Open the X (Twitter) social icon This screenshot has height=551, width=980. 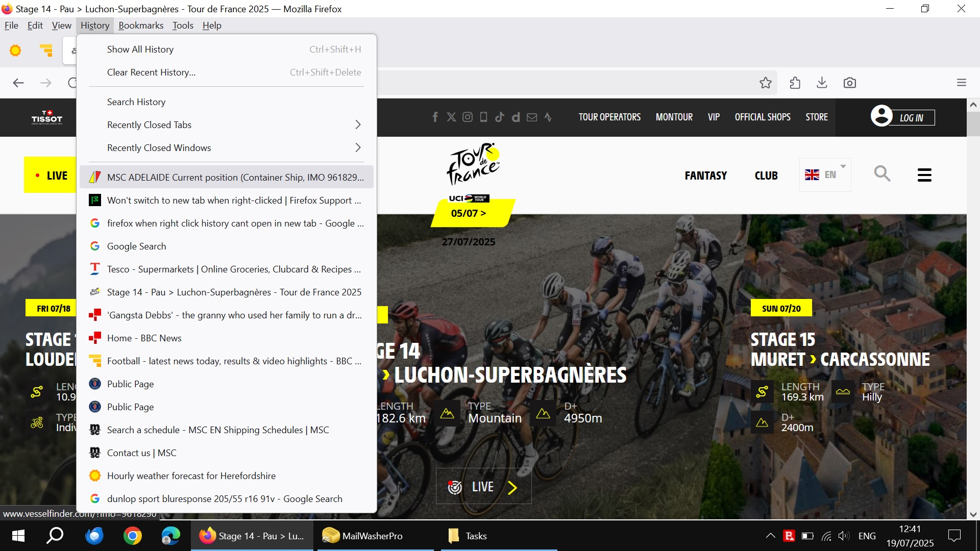click(451, 117)
